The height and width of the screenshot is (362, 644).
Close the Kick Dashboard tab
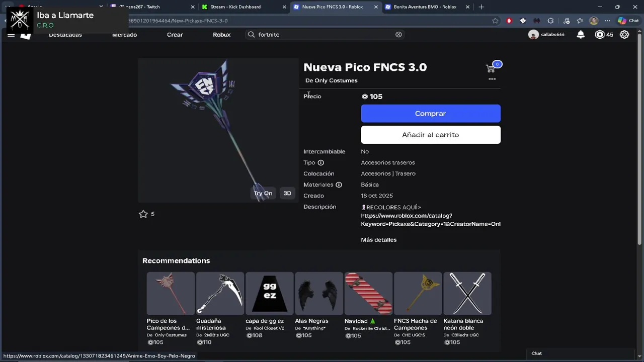click(x=284, y=7)
